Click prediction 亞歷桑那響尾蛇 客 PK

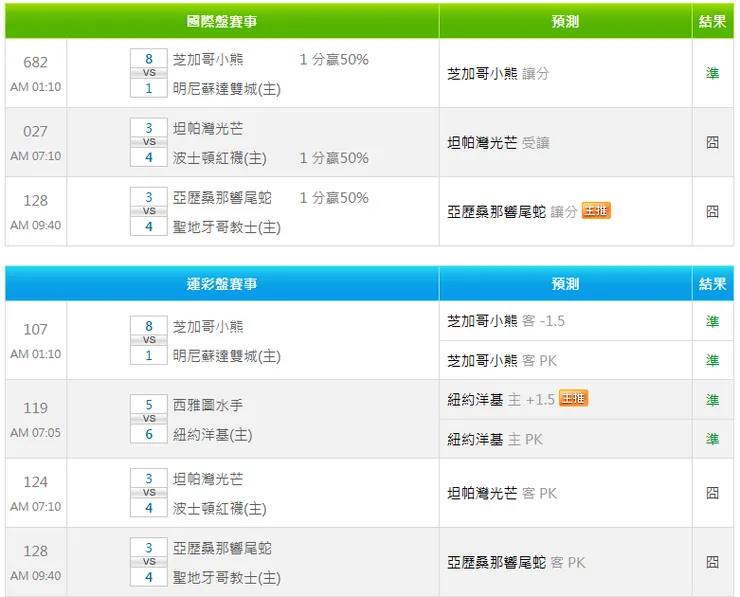(x=516, y=563)
